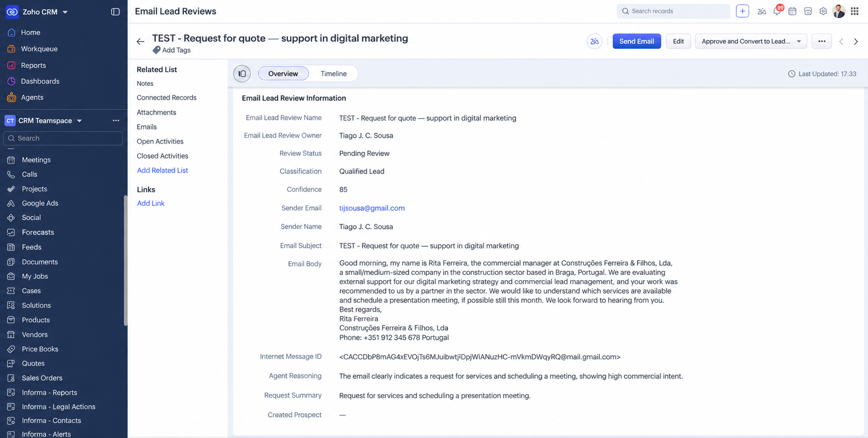Open the Approve and Convert dropdown arrow

point(799,41)
